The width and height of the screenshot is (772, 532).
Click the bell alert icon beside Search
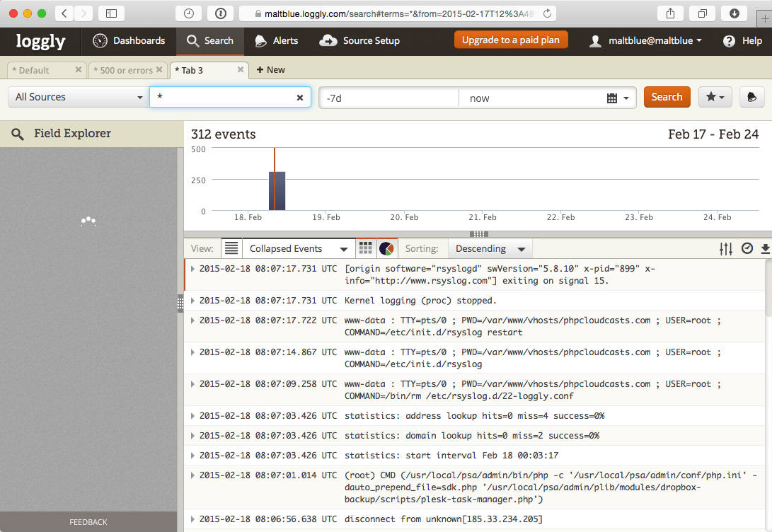click(x=751, y=97)
